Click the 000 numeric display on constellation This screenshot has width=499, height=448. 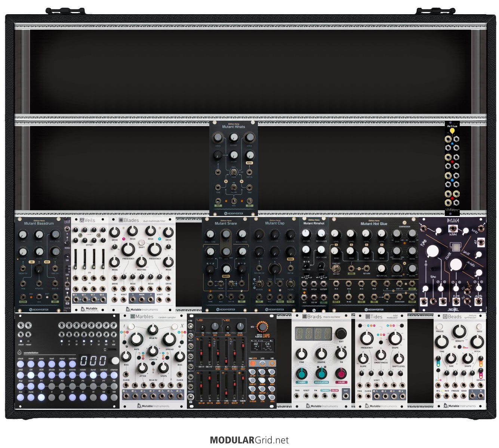point(93,361)
